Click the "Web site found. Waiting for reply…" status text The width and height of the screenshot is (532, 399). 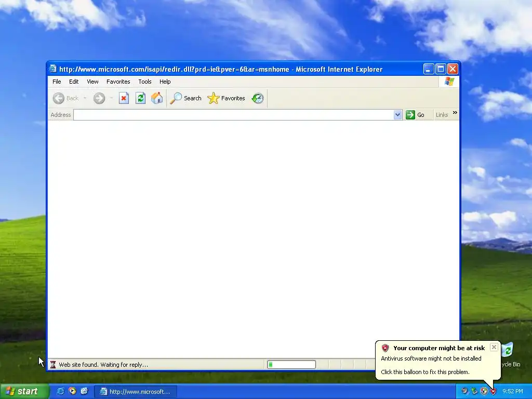coord(103,365)
